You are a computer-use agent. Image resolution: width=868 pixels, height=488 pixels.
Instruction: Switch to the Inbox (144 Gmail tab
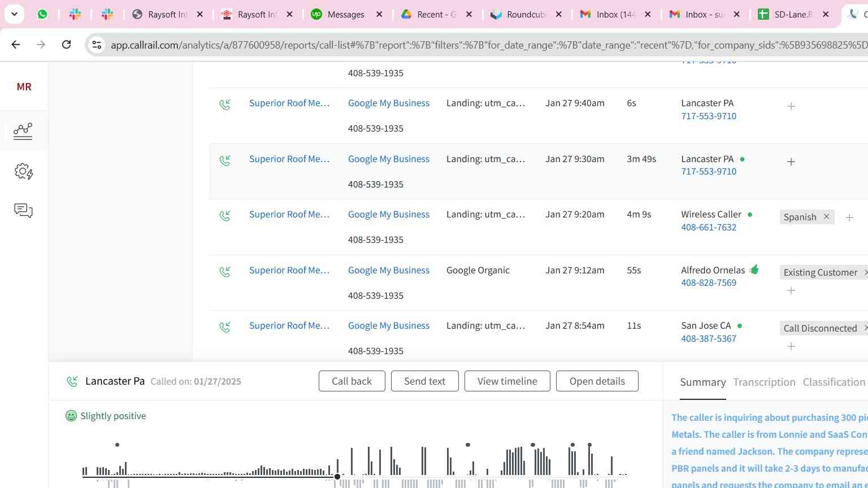tap(616, 14)
